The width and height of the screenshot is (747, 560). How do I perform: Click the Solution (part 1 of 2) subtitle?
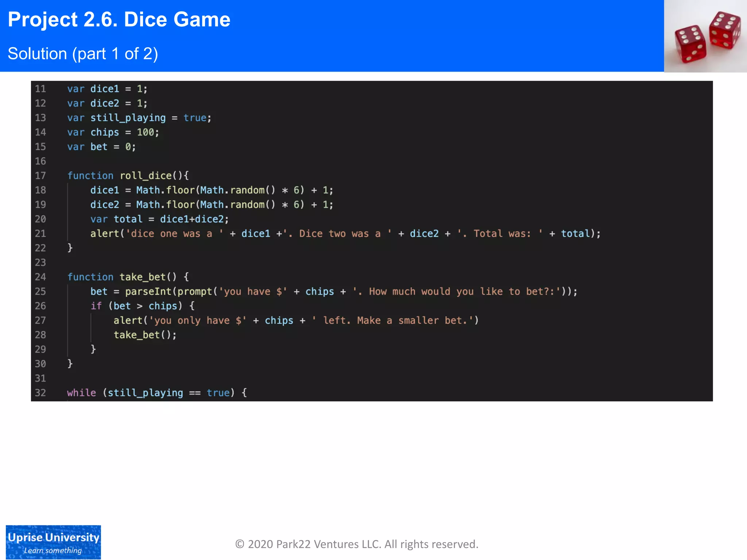point(83,54)
